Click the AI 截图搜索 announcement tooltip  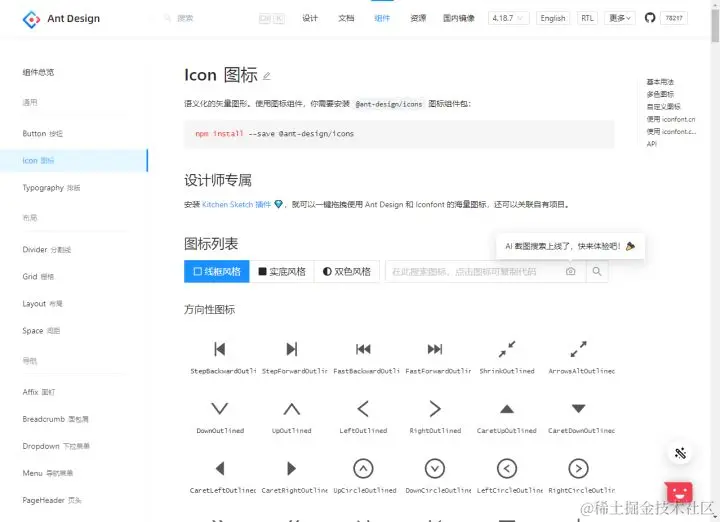[x=570, y=246]
